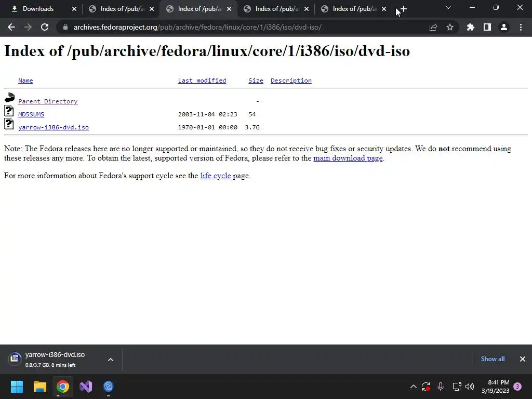Image resolution: width=532 pixels, height=399 pixels.
Task: Click the forward navigation arrow
Action: 28,27
